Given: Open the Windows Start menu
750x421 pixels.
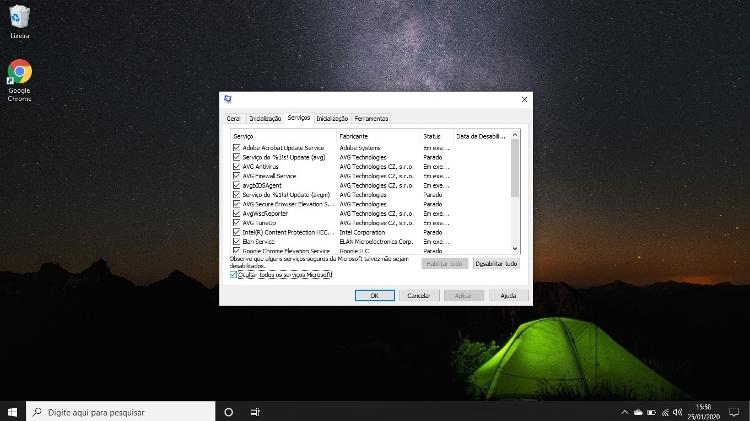Looking at the screenshot, I should (13, 411).
